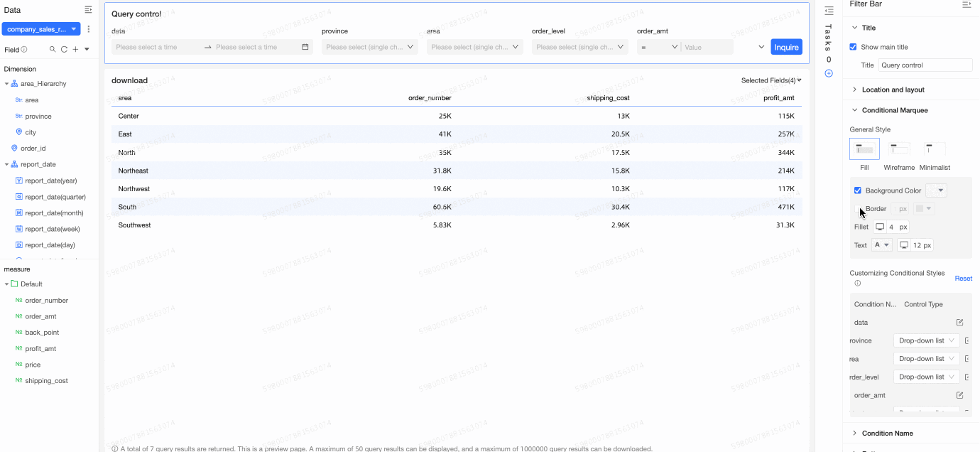
Task: Open the order_level filter dropdown
Action: pos(579,47)
